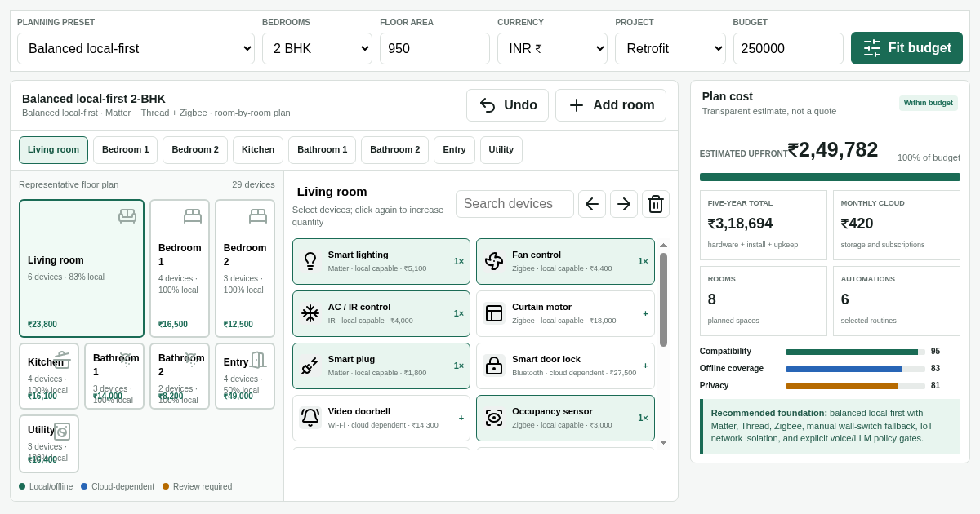Open the Project Retrofit dropdown
Image resolution: width=980 pixels, height=514 pixels.
coord(670,48)
